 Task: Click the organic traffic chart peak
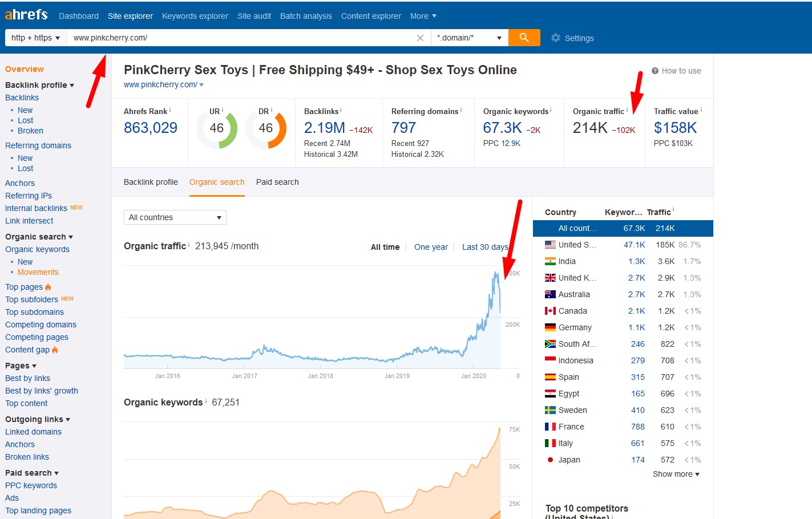(x=496, y=273)
